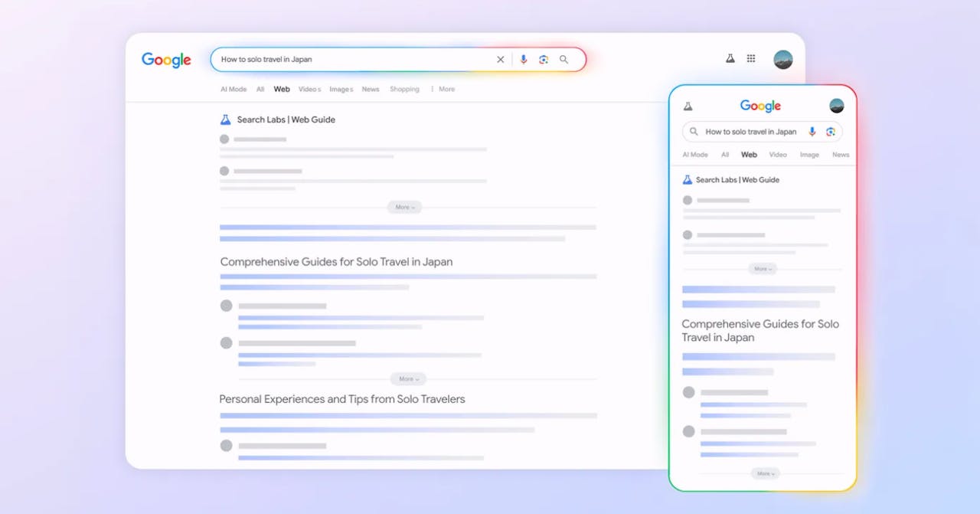The height and width of the screenshot is (514, 980).
Task: Expand More under desktop Comprehensive Guides section
Action: click(x=408, y=379)
